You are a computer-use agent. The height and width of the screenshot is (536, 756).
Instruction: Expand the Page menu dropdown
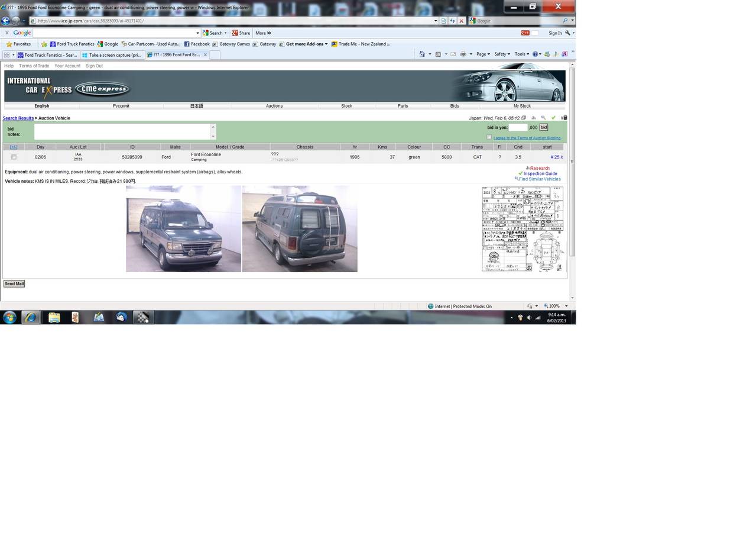coord(483,54)
